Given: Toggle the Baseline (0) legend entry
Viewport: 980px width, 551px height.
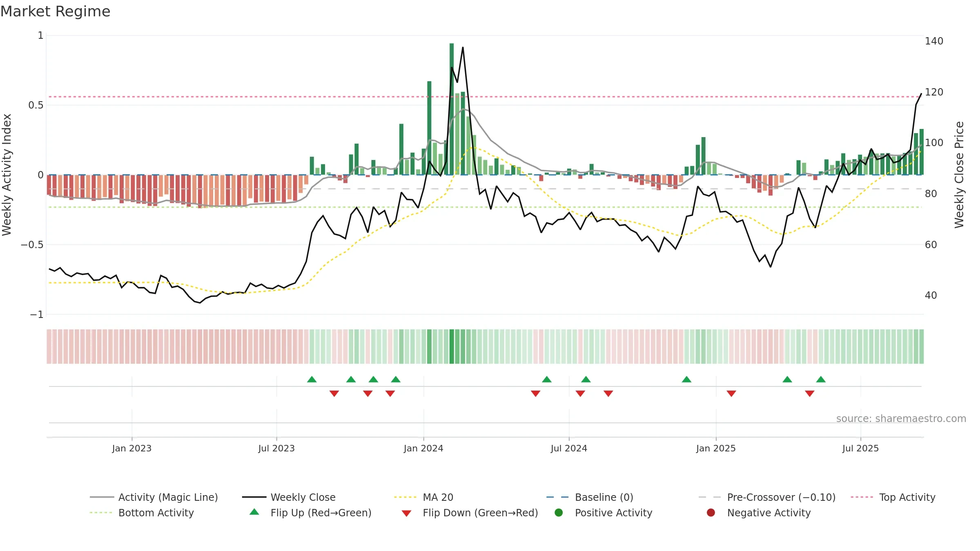Looking at the screenshot, I should pyautogui.click(x=590, y=497).
